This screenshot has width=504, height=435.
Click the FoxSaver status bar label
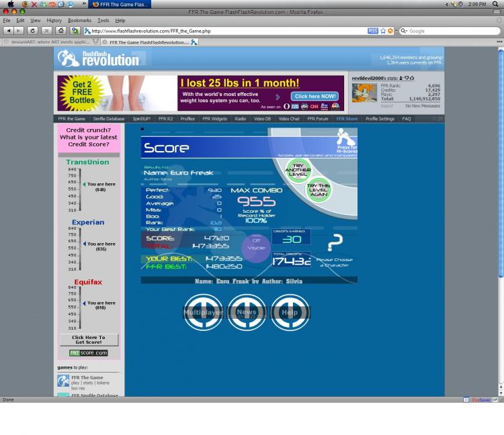(x=481, y=400)
